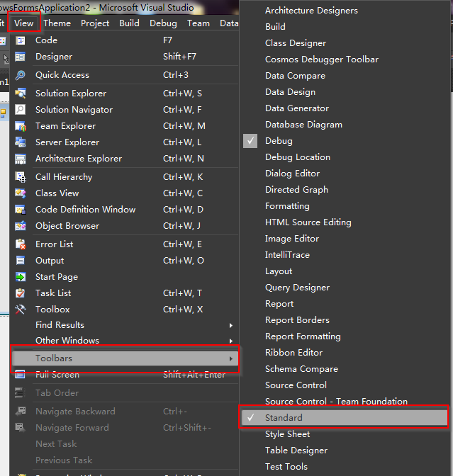Click the Navigate Backward icon
Viewport: 453px width, 476px height.
pyautogui.click(x=21, y=412)
